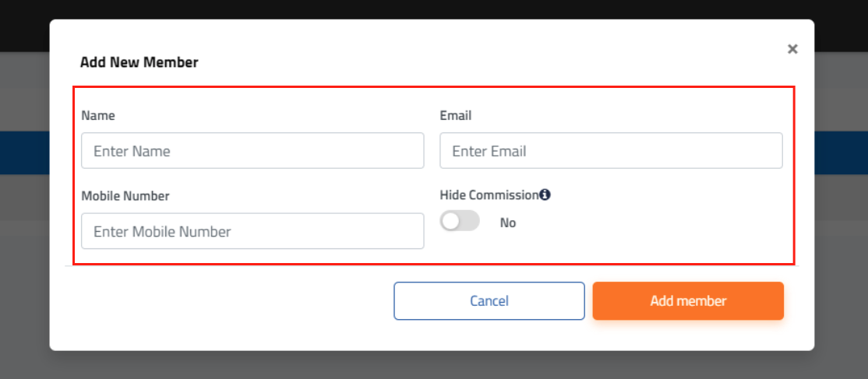Select the Enter Mobile Number field

252,231
